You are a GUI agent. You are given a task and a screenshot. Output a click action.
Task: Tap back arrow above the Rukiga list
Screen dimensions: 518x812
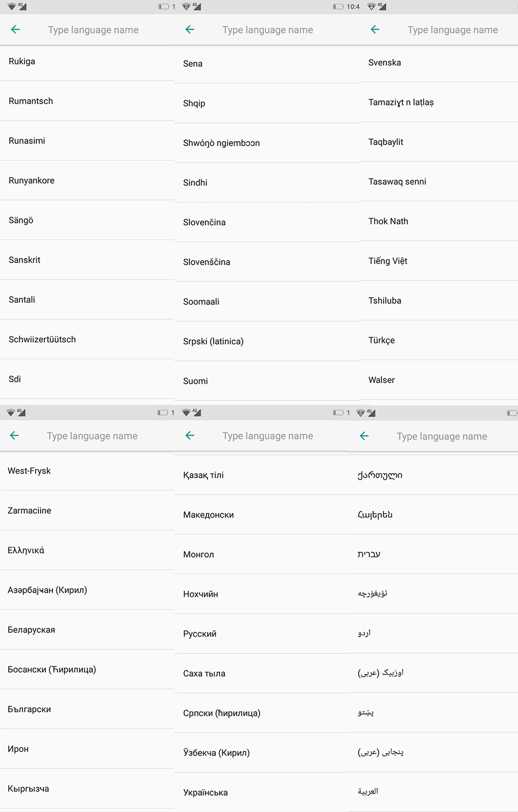(15, 30)
